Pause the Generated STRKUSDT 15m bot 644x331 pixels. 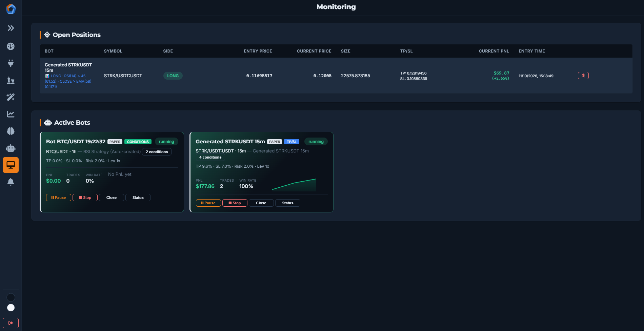coord(208,203)
